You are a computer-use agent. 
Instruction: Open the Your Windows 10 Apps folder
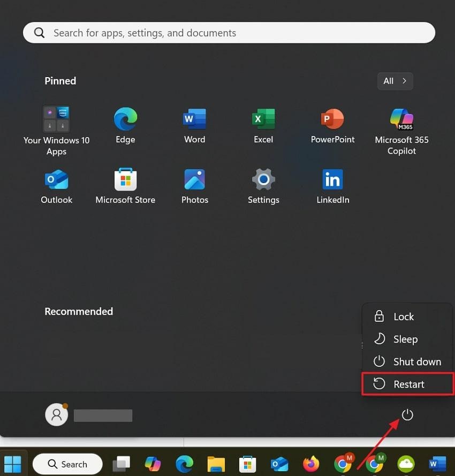(56, 131)
